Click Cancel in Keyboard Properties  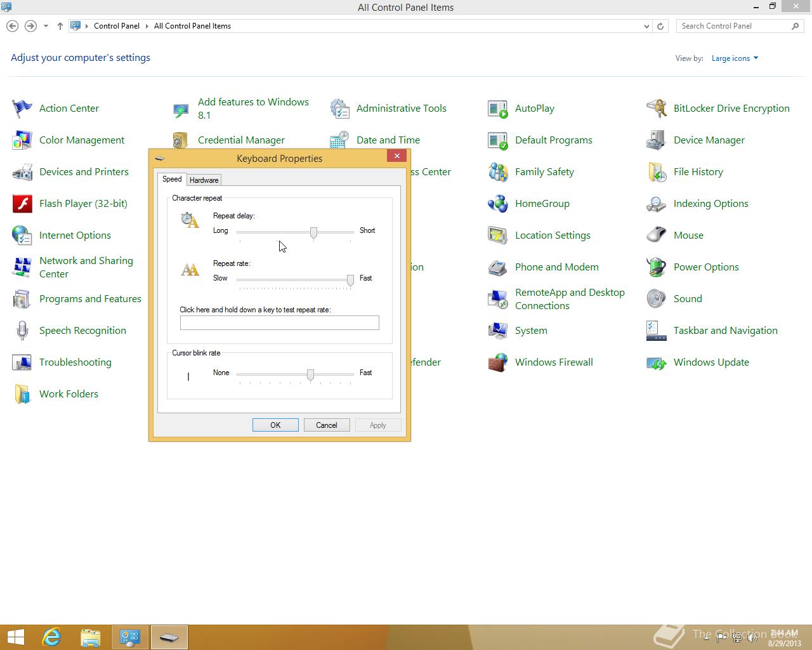coord(327,425)
